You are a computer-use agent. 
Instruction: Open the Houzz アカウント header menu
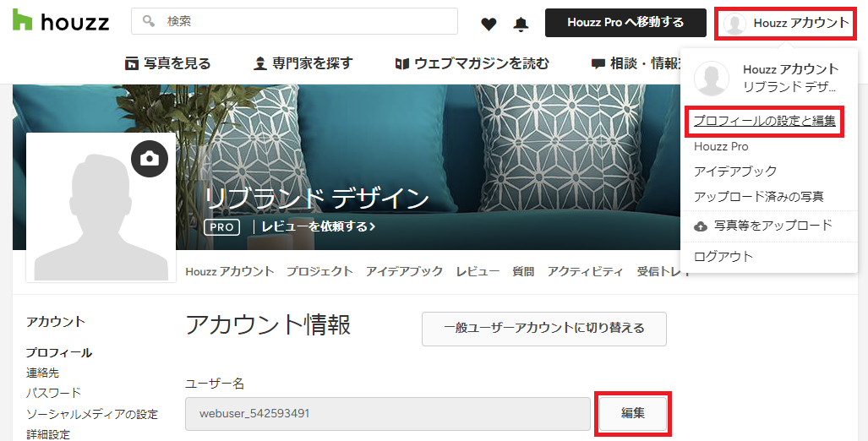(x=785, y=24)
